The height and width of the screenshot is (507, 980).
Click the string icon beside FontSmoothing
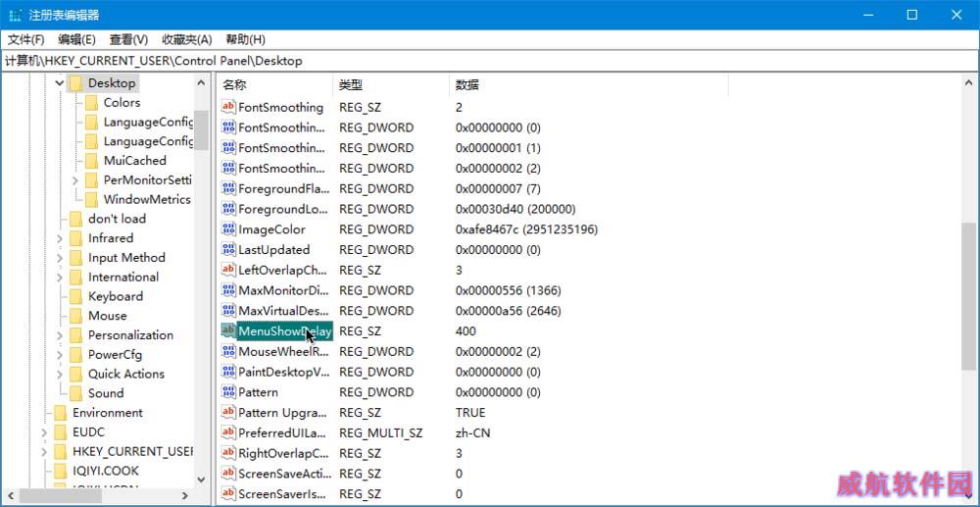click(x=228, y=107)
